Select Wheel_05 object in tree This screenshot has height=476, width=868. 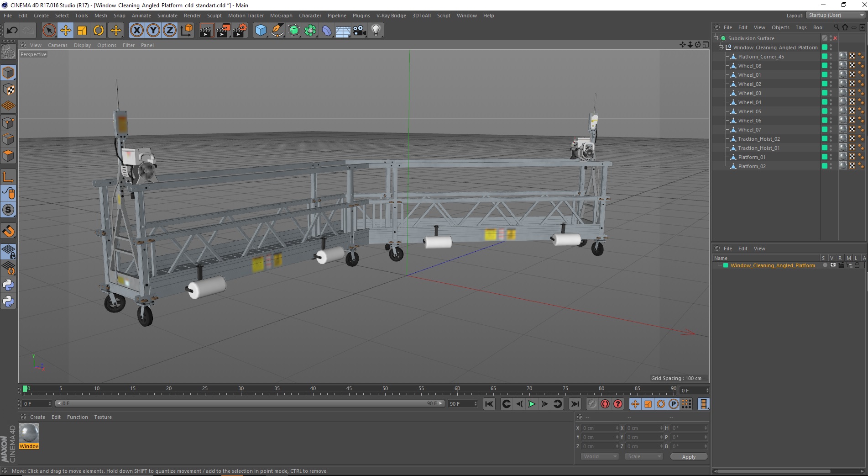point(749,111)
